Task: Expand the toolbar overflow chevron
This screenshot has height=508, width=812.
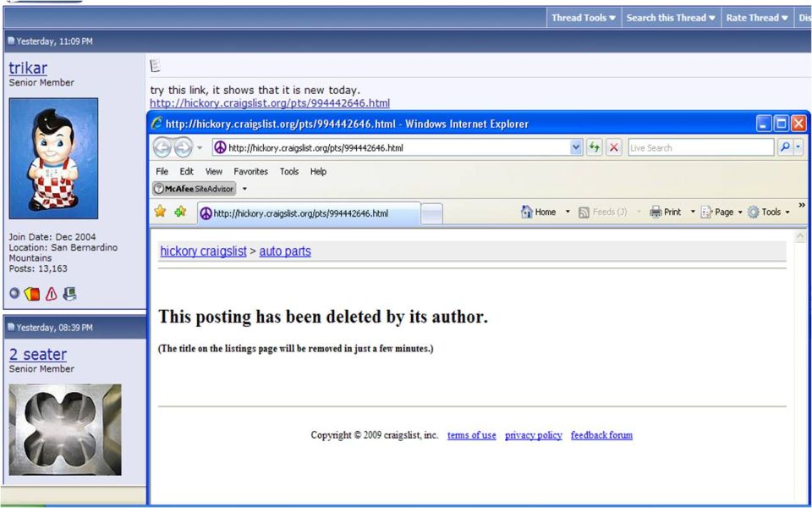Action: pyautogui.click(x=802, y=206)
